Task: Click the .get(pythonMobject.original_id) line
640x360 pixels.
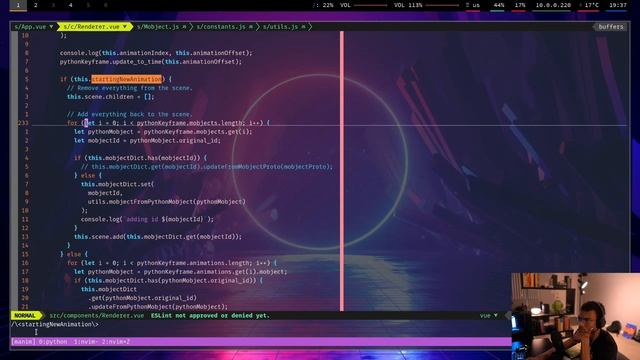Action: click(x=142, y=298)
